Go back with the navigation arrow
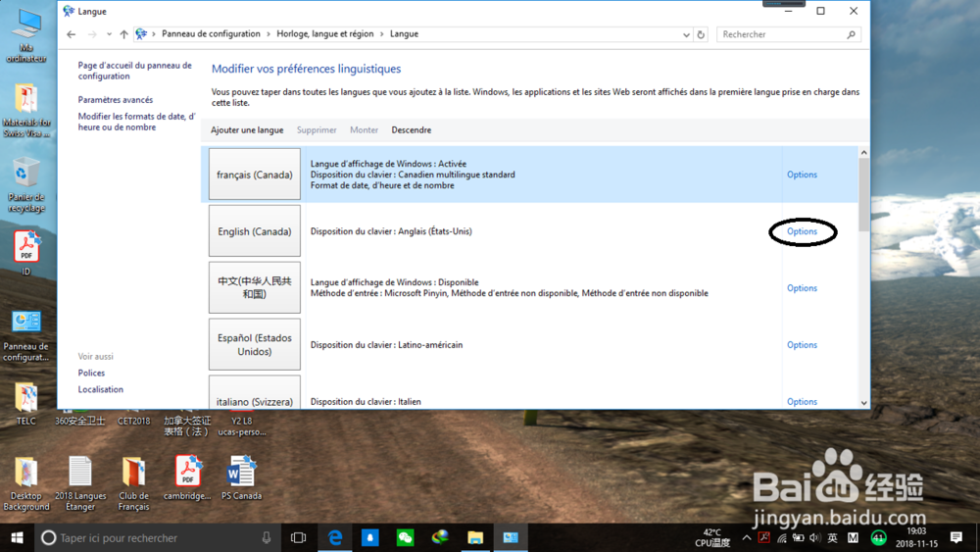Screen dimensions: 980x552 point(72,34)
